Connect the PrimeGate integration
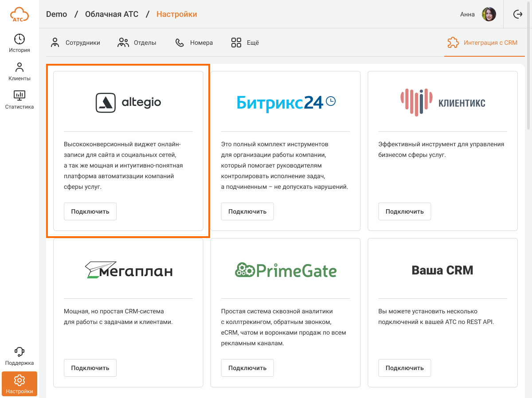 (x=247, y=368)
